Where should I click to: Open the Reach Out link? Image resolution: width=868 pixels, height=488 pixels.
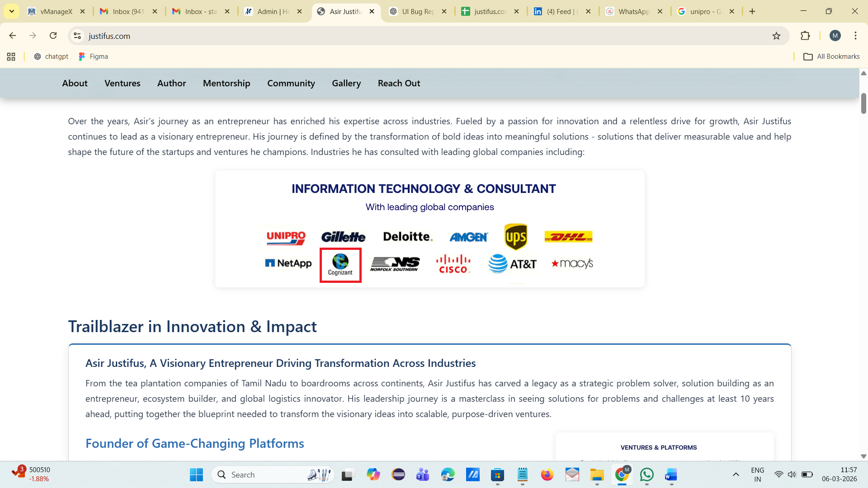(x=399, y=83)
